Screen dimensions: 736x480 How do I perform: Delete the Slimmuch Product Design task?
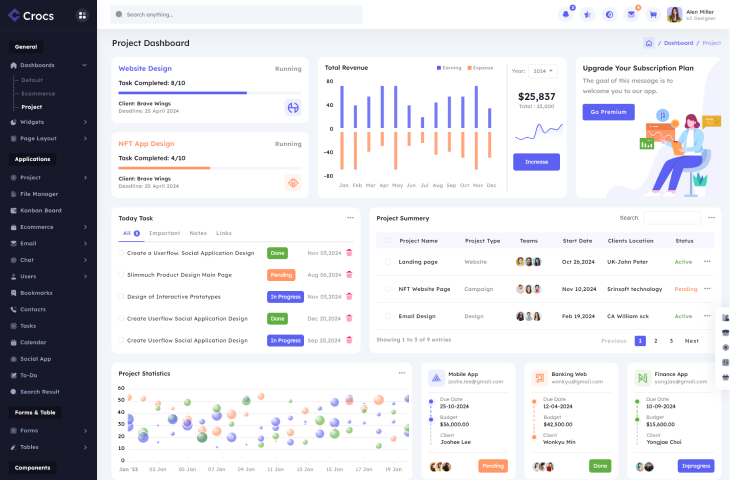point(349,274)
